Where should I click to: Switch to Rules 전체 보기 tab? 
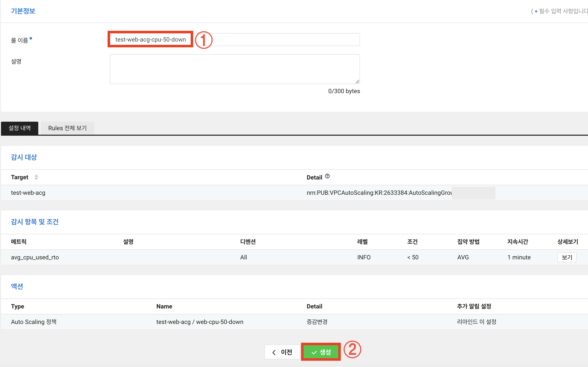(67, 128)
